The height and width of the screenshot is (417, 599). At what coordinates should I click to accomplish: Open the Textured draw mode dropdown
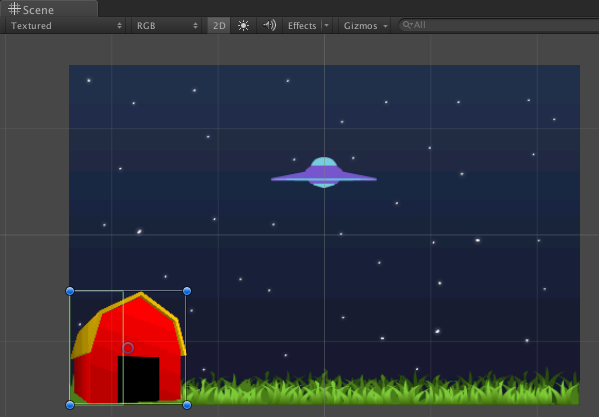pyautogui.click(x=66, y=26)
